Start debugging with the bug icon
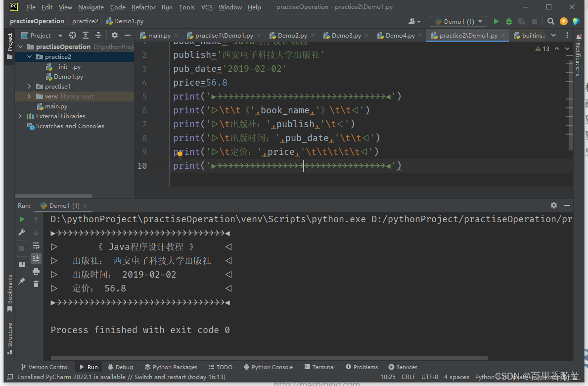Image resolution: width=588 pixels, height=386 pixels. (509, 21)
